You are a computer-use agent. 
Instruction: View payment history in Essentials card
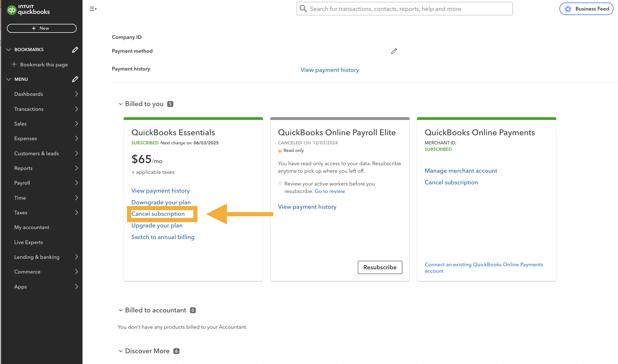click(x=161, y=191)
